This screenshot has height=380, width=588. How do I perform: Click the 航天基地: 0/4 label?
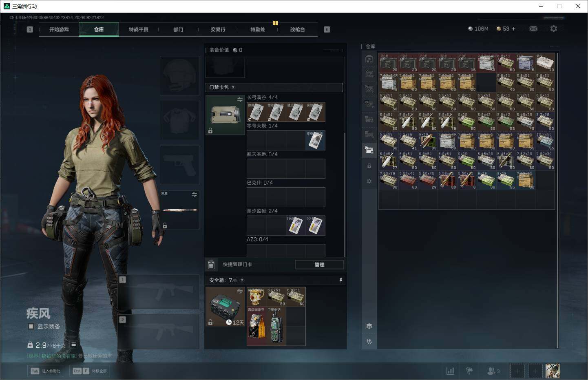pos(262,154)
